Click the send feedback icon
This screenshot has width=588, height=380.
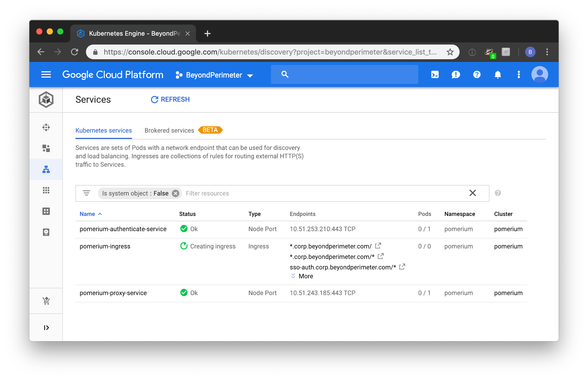[x=456, y=75]
